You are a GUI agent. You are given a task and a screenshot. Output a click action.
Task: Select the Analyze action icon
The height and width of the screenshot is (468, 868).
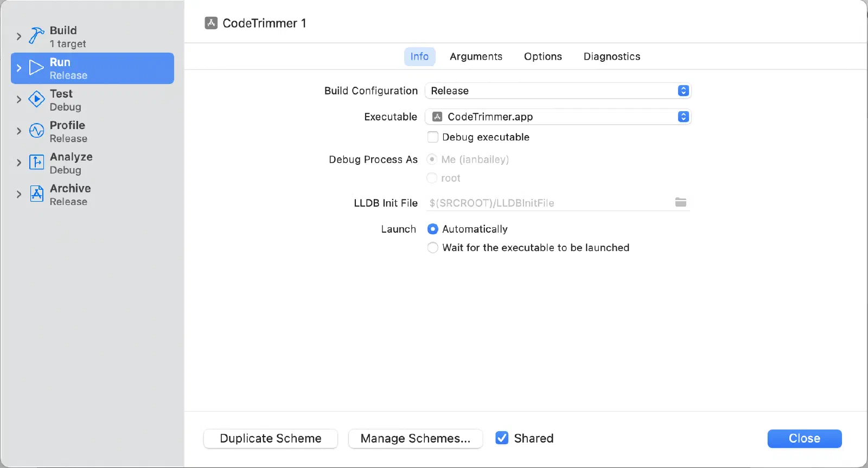[36, 162]
